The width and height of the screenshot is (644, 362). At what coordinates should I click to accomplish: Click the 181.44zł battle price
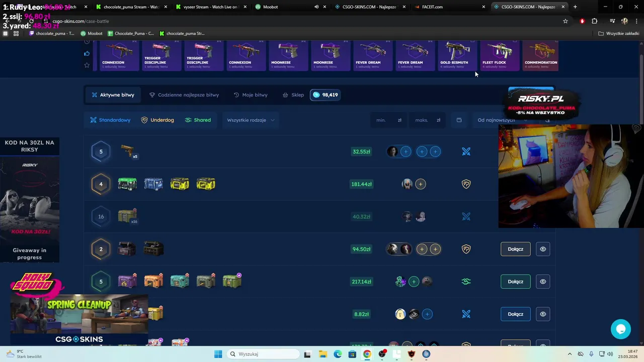point(361,184)
